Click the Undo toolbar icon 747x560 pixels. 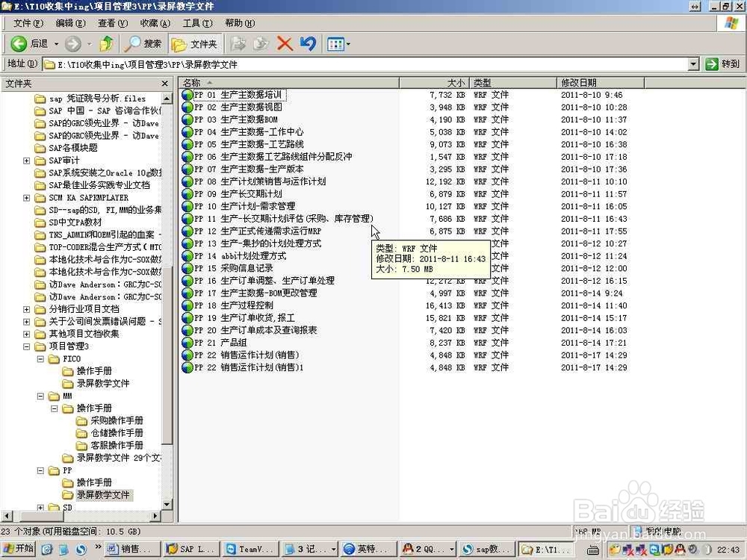coord(309,44)
